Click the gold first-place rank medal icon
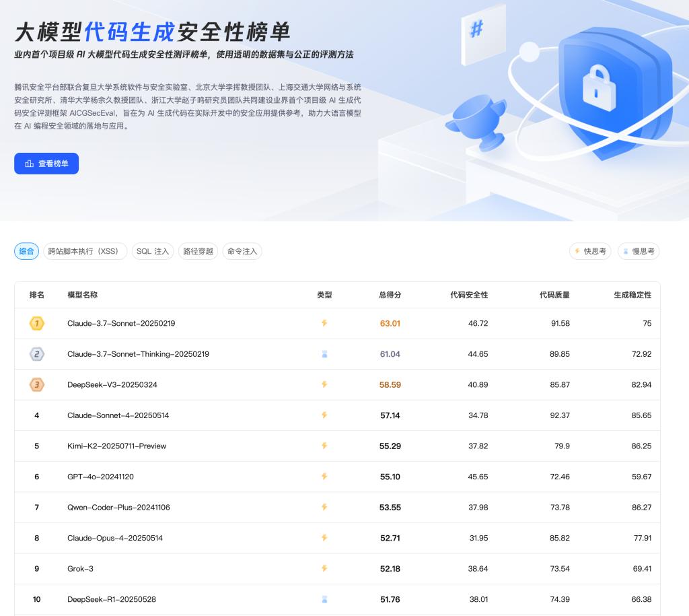This screenshot has width=689, height=616. pyautogui.click(x=37, y=324)
